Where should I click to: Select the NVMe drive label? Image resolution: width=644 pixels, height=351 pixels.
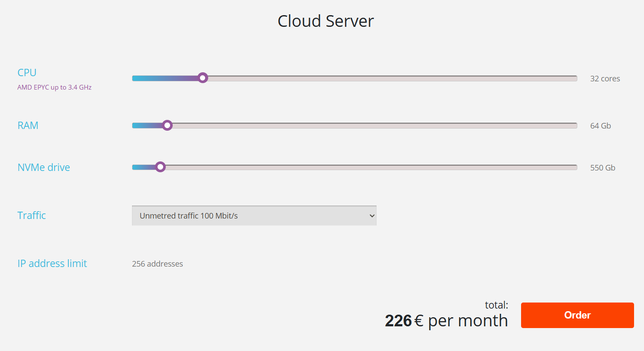44,167
